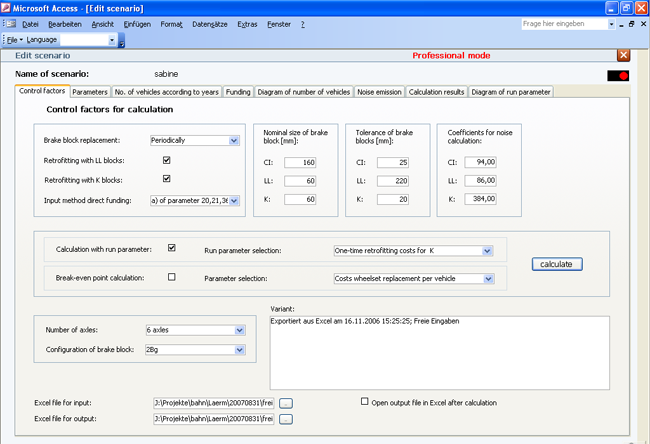Click noise coefficient K field 384,00
The image size is (650, 444).
[480, 199]
